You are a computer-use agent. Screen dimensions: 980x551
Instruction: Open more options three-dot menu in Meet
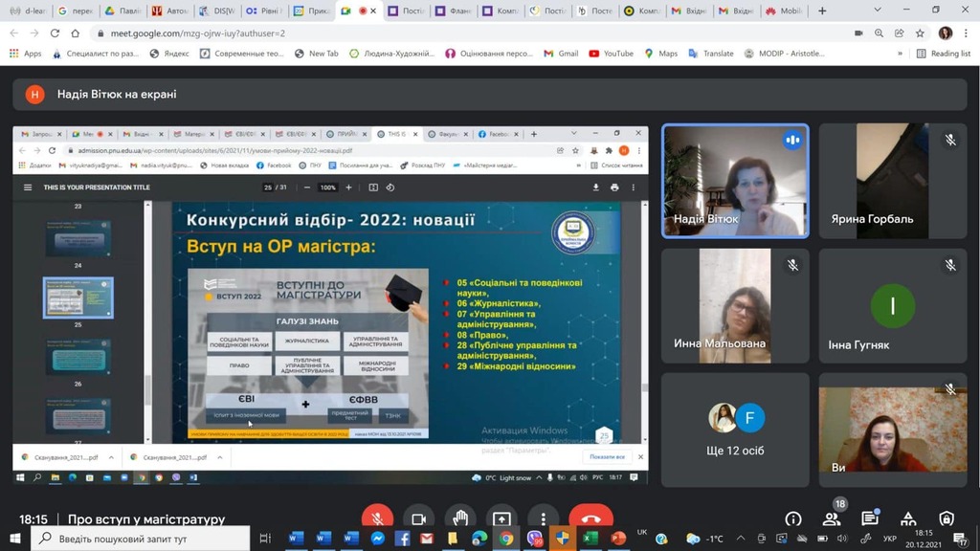click(x=543, y=518)
